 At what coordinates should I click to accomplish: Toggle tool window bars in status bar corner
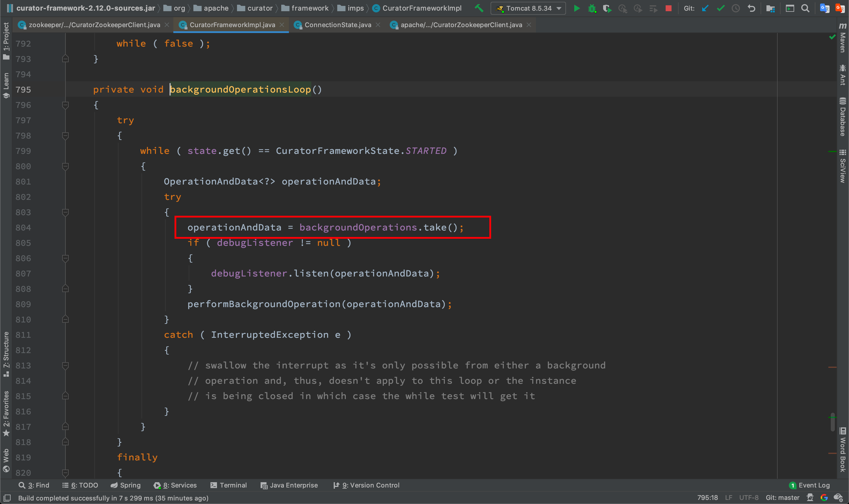7,498
